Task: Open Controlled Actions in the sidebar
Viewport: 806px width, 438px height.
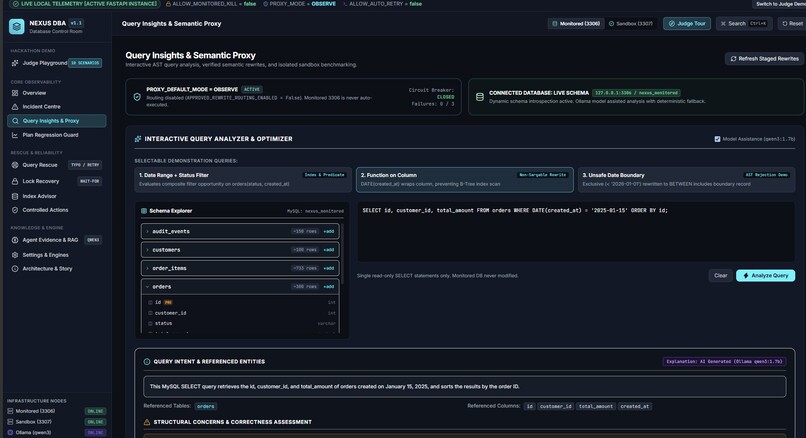Action: pos(57,210)
